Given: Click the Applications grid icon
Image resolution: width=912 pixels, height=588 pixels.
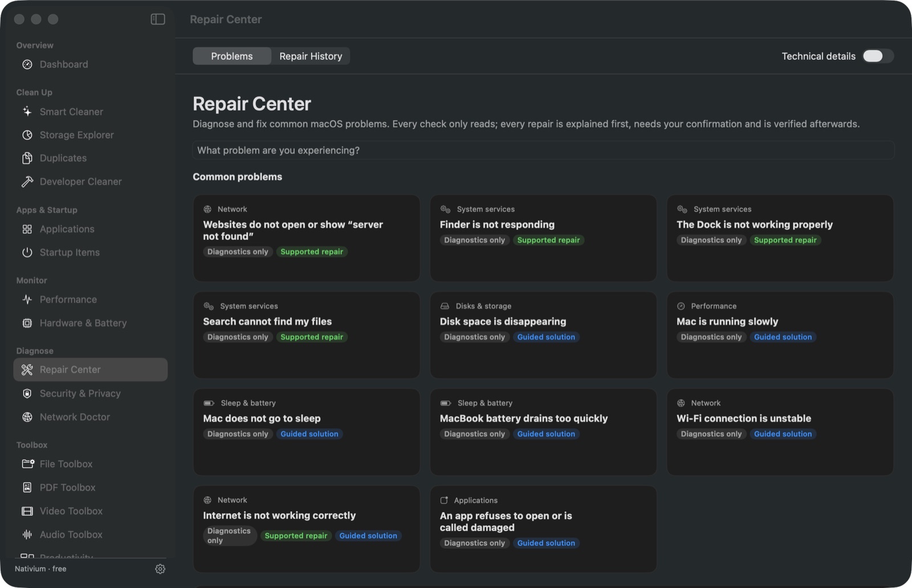Looking at the screenshot, I should 27,229.
